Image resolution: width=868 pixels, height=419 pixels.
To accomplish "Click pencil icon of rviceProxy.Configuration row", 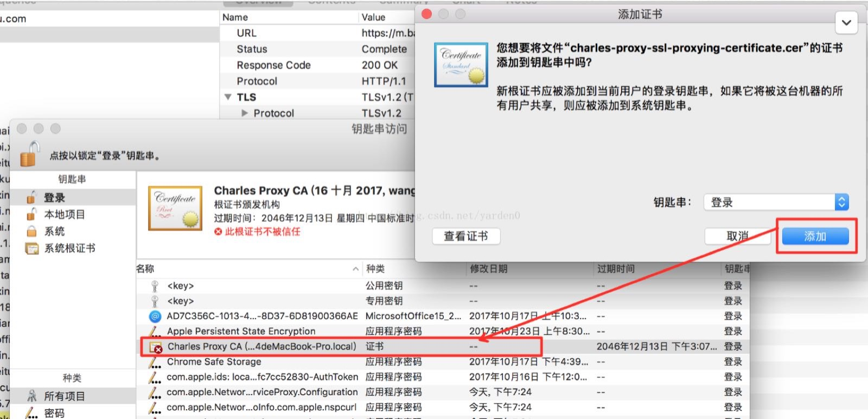I will (155, 392).
